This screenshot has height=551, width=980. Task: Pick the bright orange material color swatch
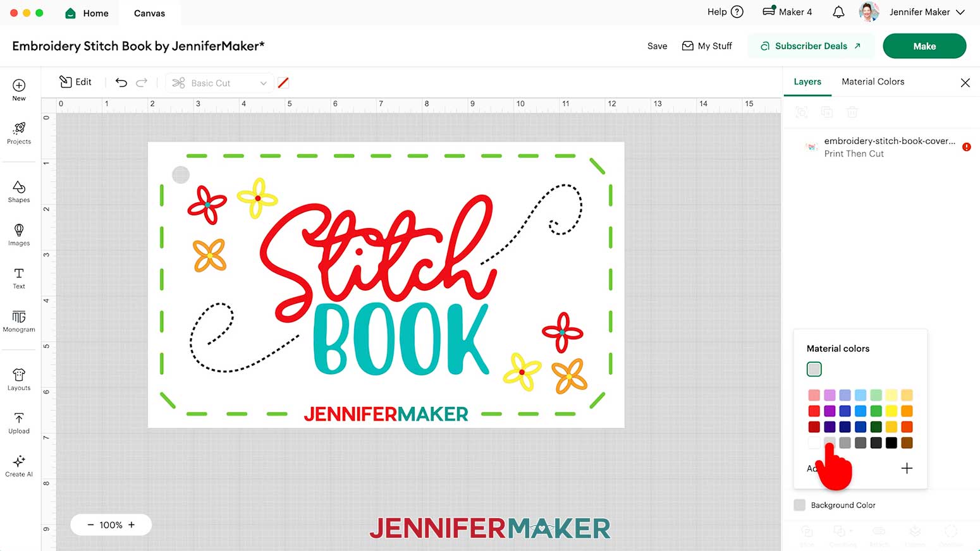pos(907,411)
